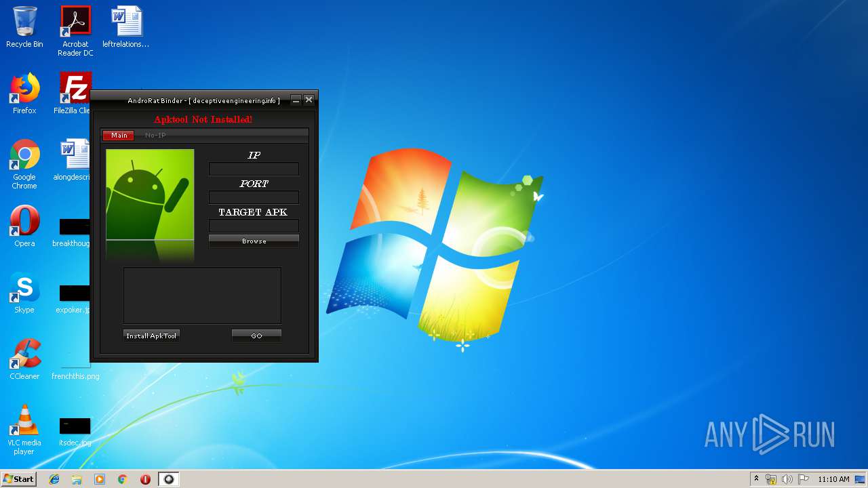Open FileZilla Client shortcut

click(x=73, y=94)
